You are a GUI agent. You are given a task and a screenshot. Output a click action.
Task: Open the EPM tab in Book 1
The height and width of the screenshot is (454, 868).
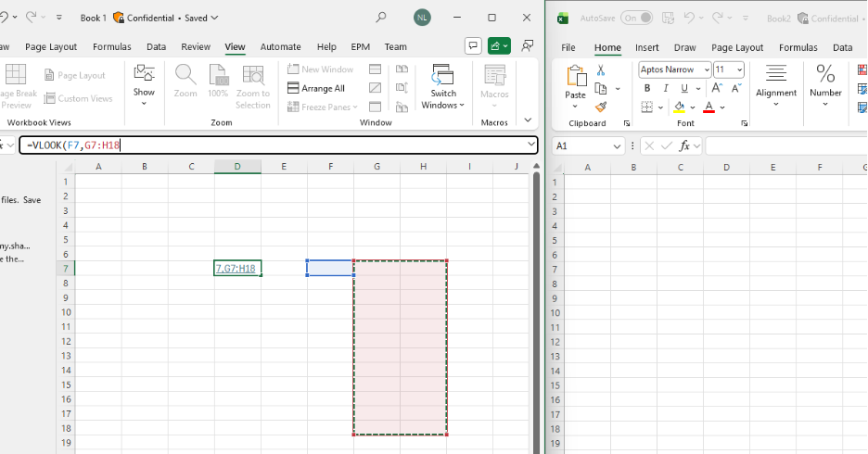click(x=361, y=47)
